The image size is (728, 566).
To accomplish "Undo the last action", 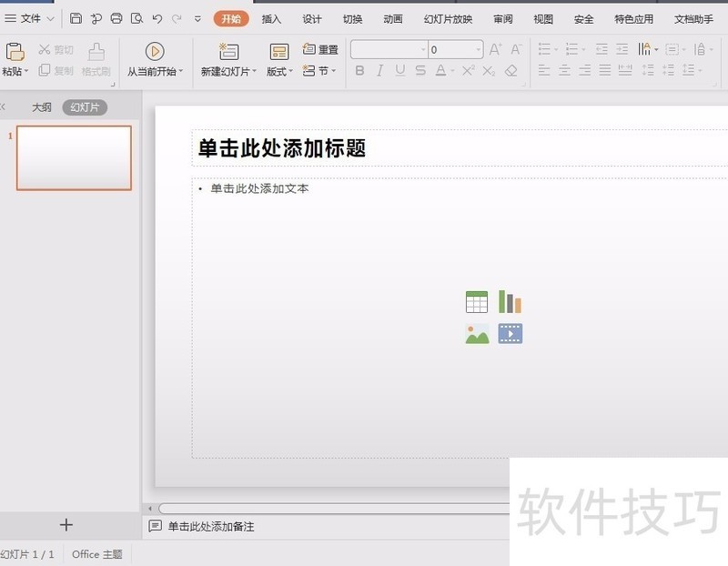I will [157, 18].
